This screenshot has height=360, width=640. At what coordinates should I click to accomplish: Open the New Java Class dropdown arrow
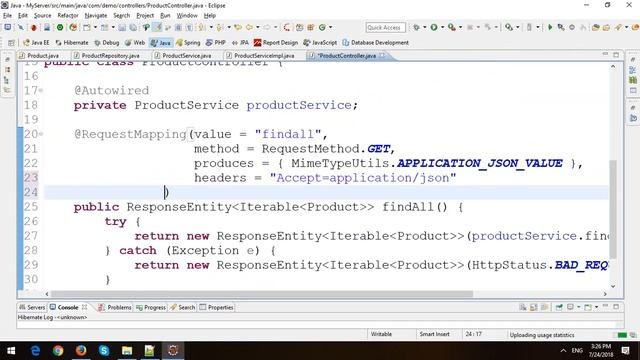331,27
